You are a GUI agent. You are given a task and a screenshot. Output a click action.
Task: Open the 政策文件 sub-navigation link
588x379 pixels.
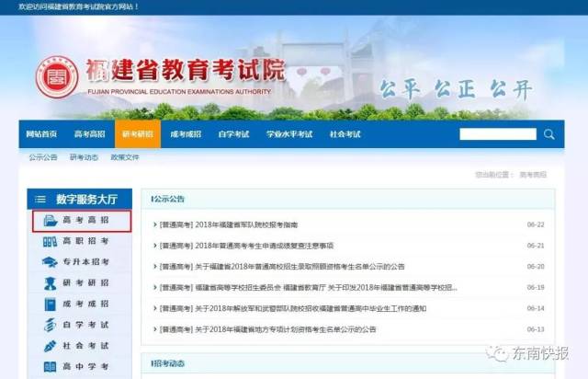125,157
